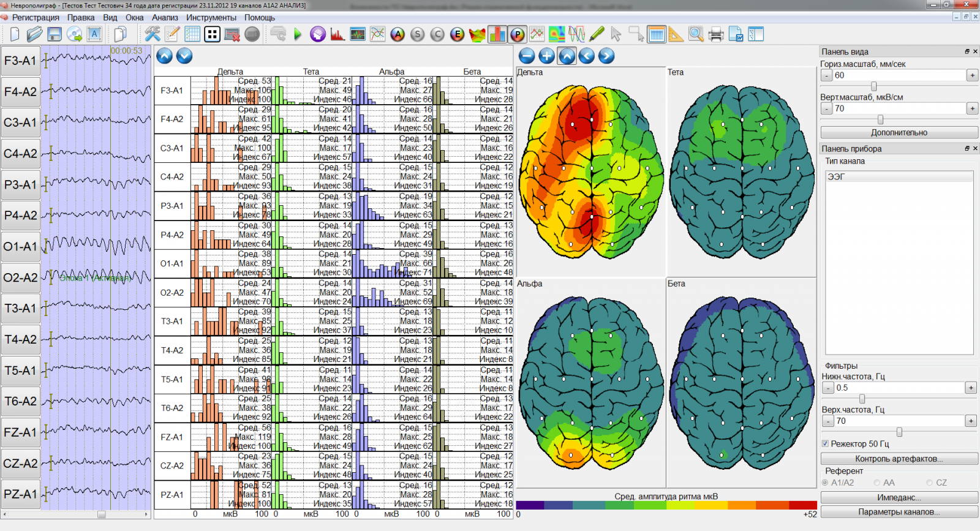Click the Импеданс button

tap(899, 497)
